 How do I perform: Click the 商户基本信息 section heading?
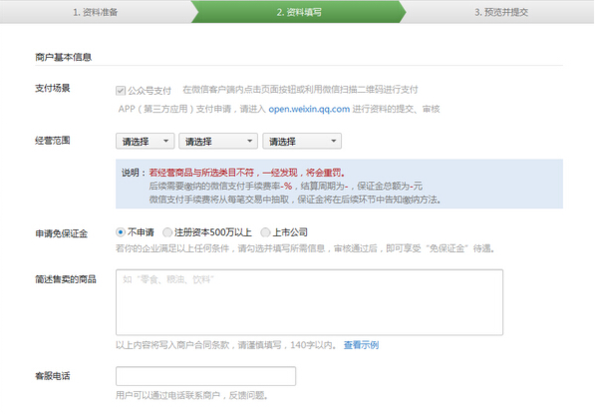pos(64,57)
